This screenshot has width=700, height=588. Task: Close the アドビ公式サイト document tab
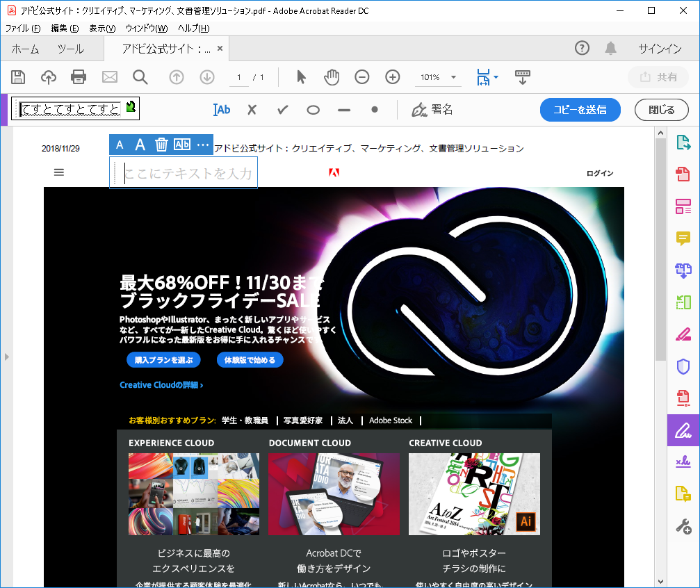(220, 49)
